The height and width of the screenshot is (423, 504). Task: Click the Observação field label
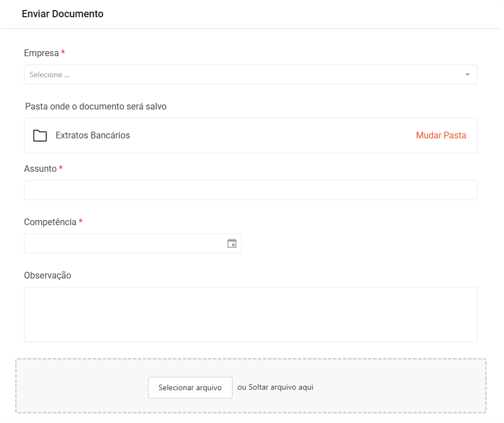click(48, 275)
